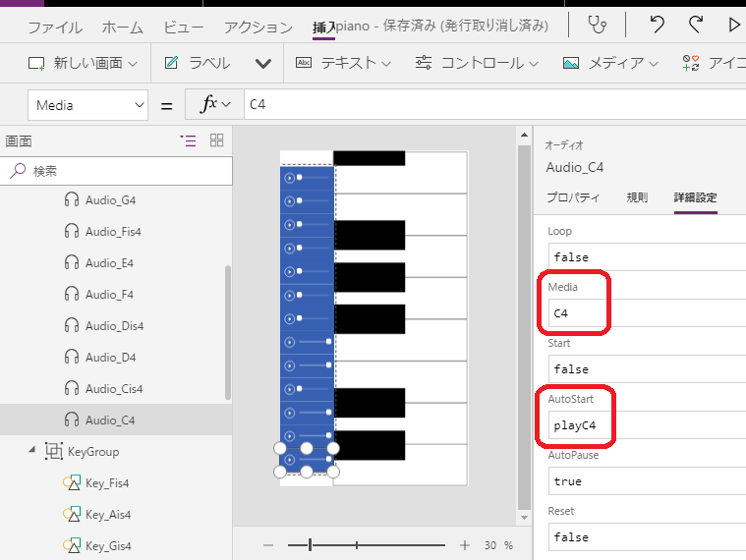Open the Action tab
This screenshot has width=746, height=560.
tap(258, 28)
